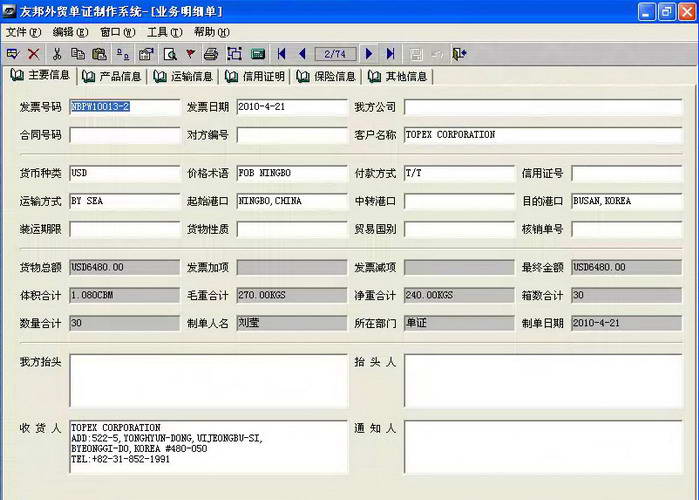Switch to the 其他信息 tab
699x500 pixels.
[397, 77]
